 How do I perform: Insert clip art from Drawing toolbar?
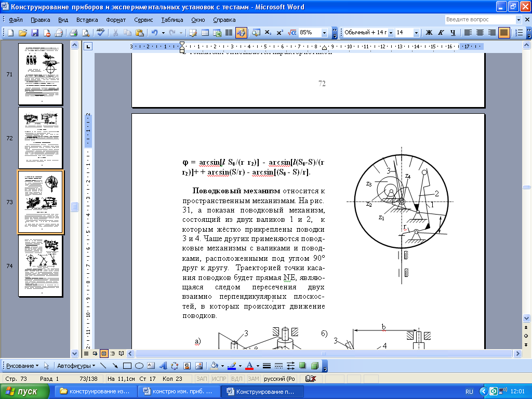(x=187, y=366)
